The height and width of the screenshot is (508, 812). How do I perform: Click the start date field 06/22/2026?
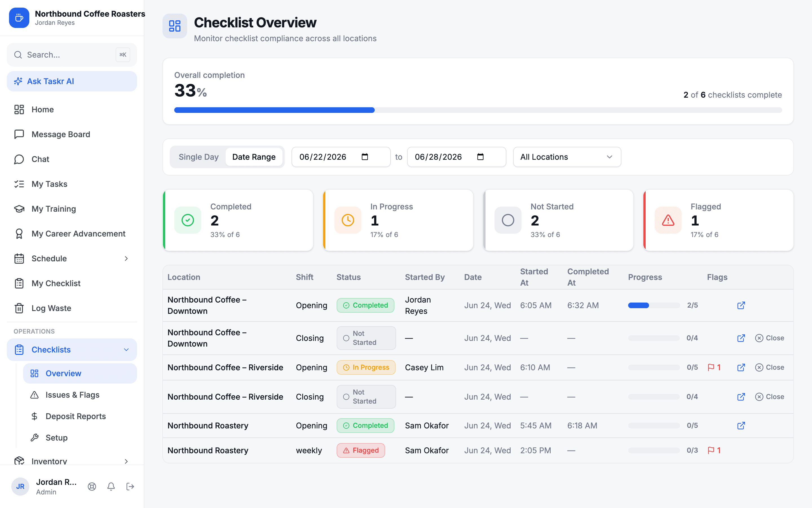pos(341,157)
